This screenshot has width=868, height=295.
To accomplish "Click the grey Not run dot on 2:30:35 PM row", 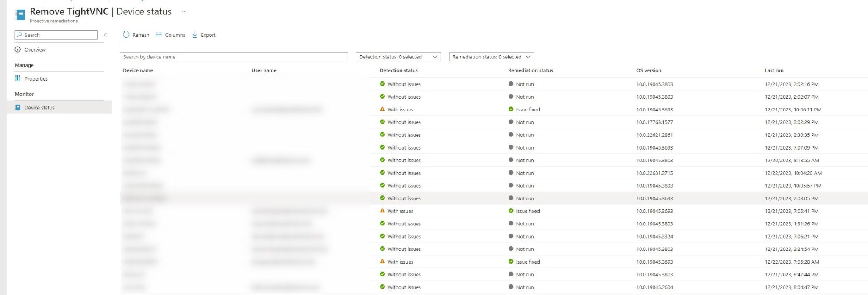I will pos(511,135).
